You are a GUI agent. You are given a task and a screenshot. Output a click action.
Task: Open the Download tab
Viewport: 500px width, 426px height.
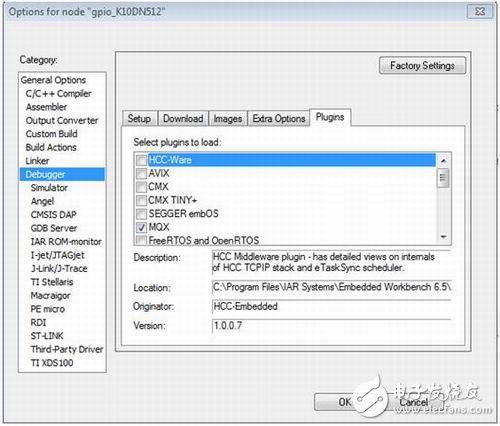tap(183, 119)
